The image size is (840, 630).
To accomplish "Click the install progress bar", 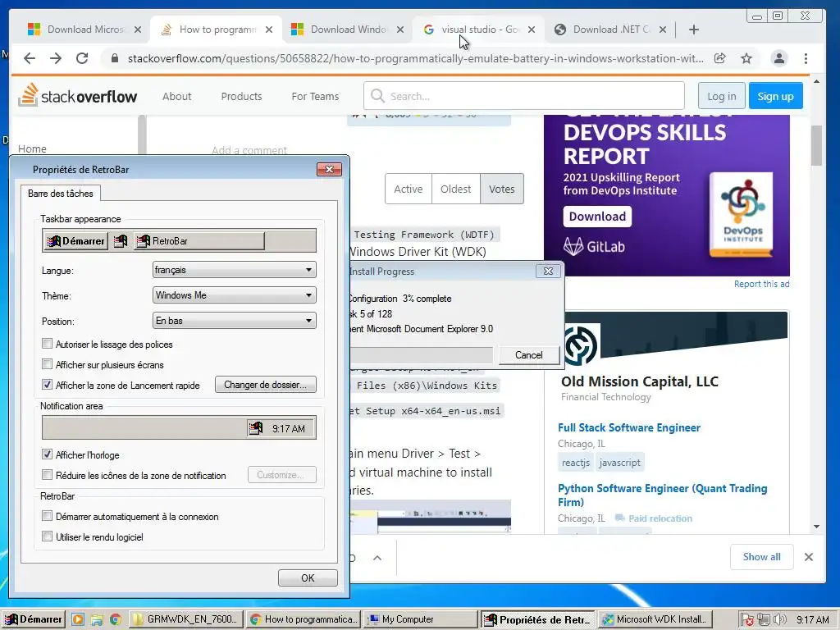I will click(x=422, y=354).
